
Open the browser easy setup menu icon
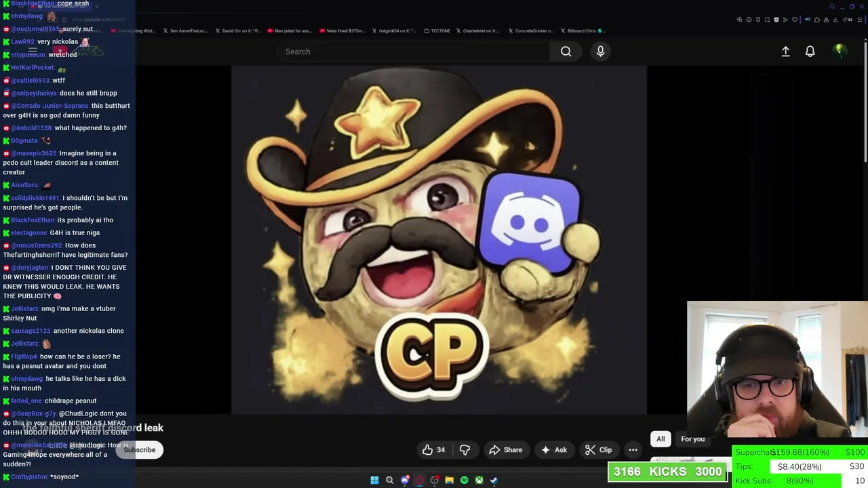click(860, 20)
